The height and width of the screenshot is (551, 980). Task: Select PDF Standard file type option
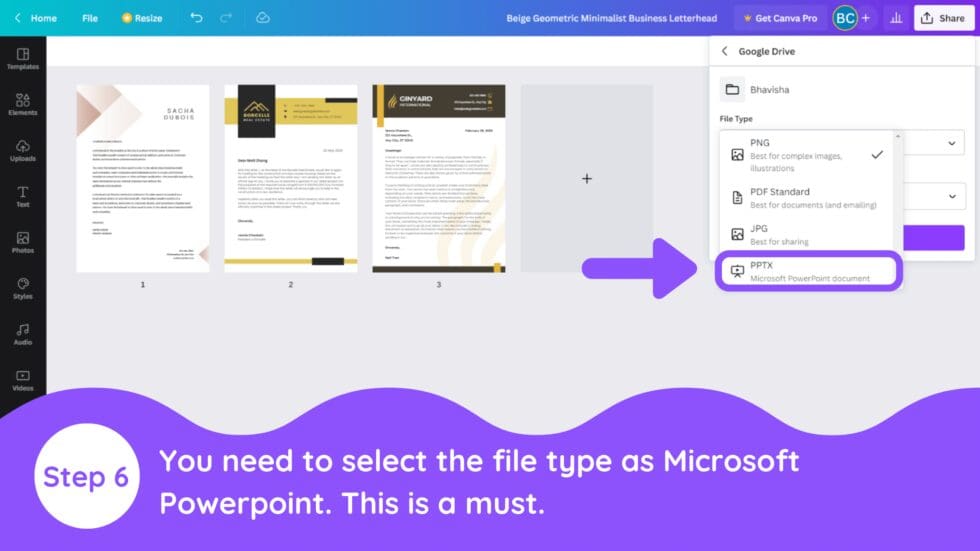pyautogui.click(x=808, y=198)
